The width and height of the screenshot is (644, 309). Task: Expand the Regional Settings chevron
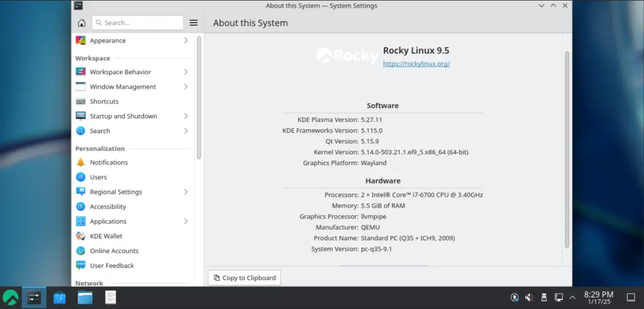point(186,192)
